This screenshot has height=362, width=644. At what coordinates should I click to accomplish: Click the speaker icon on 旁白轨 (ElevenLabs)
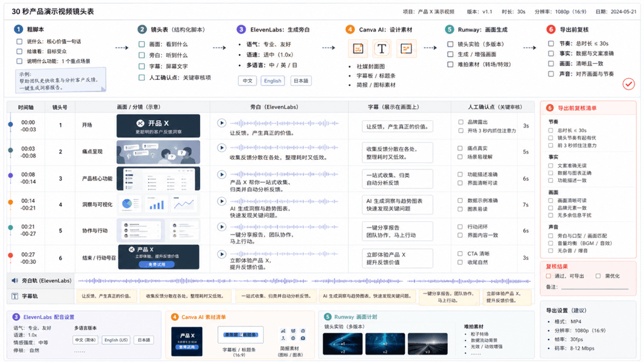15,281
